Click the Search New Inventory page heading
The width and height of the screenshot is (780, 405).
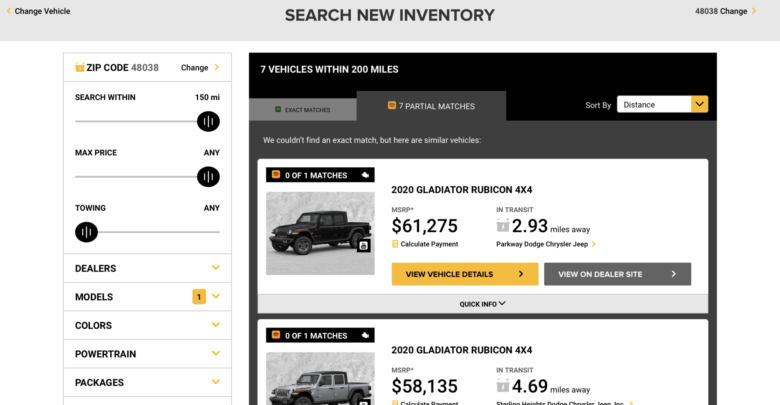(x=390, y=15)
